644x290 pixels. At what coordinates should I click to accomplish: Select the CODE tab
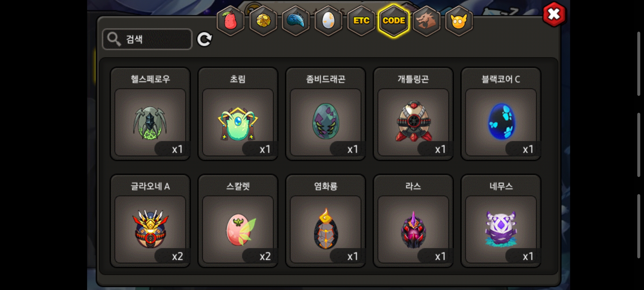click(x=394, y=21)
